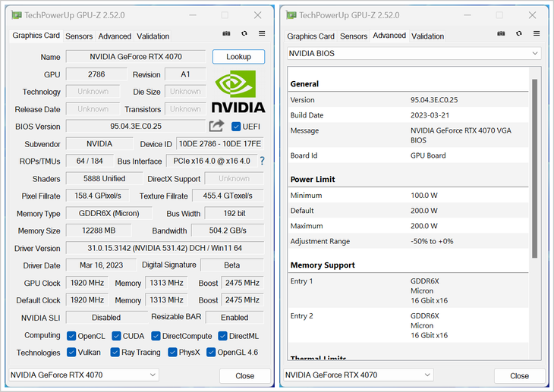Viewport: 554px width, 392px height.
Task: Click the Close button in right window
Action: 519,375
